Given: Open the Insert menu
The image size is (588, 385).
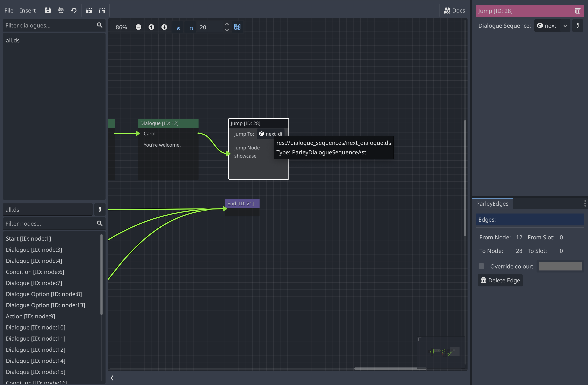Looking at the screenshot, I should [28, 10].
